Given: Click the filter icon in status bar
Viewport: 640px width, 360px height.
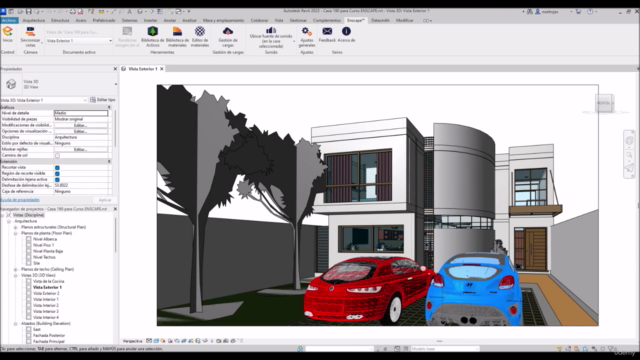Looking at the screenshot, I should [x=611, y=349].
